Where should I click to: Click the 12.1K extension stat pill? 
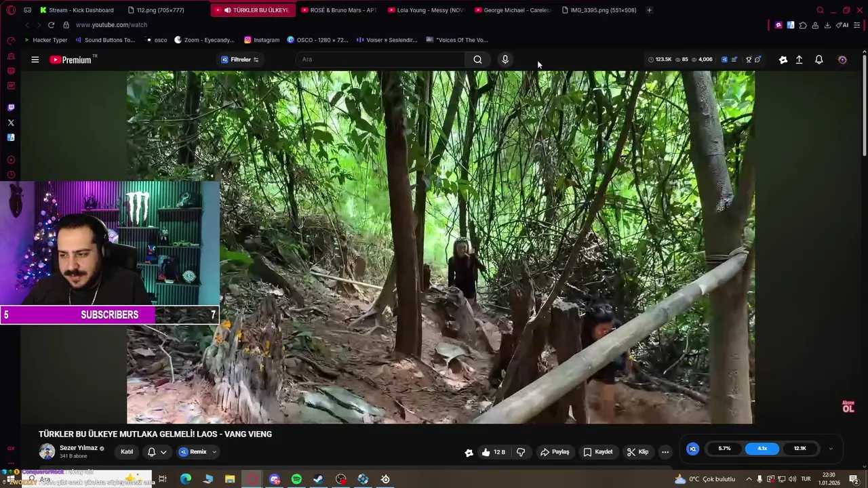click(x=800, y=449)
